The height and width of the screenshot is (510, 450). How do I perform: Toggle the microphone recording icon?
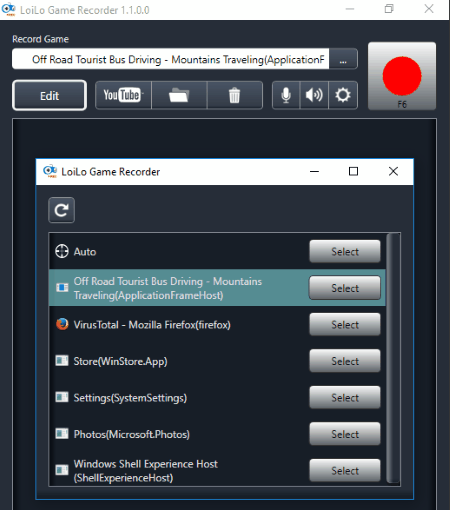[286, 95]
